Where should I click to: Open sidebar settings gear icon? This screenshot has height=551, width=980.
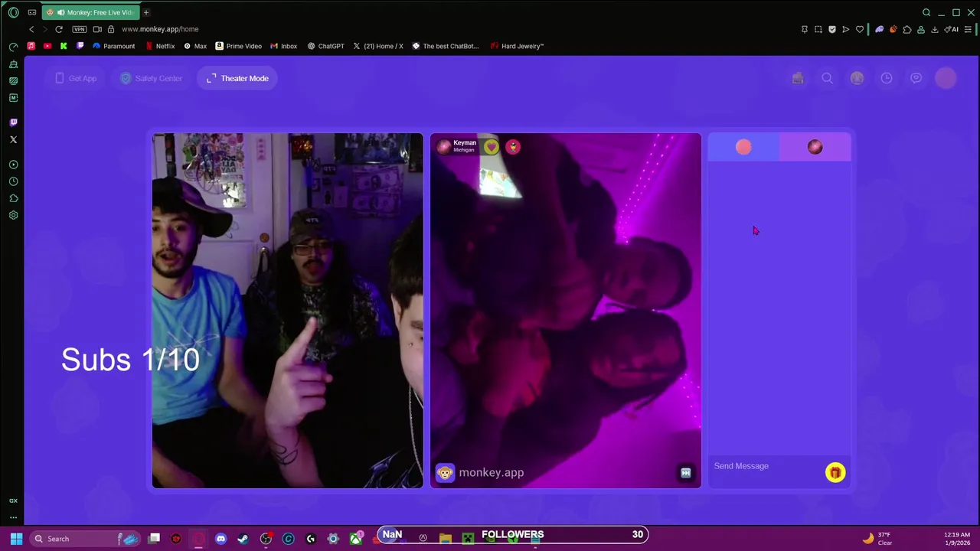coord(13,215)
